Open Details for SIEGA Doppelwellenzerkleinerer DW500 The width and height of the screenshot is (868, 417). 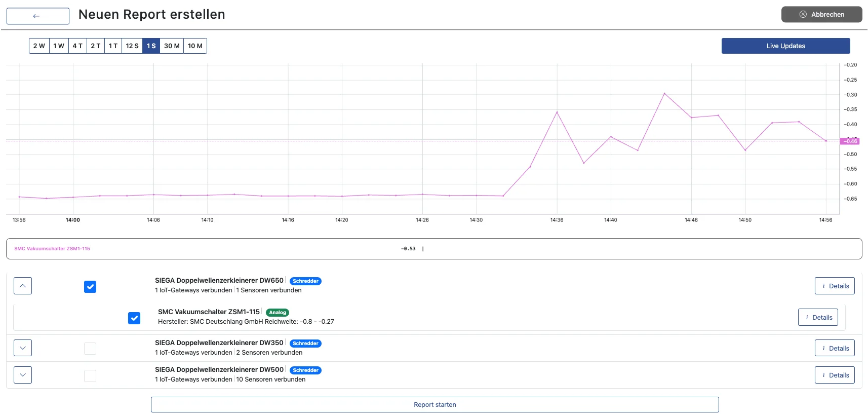pyautogui.click(x=834, y=375)
